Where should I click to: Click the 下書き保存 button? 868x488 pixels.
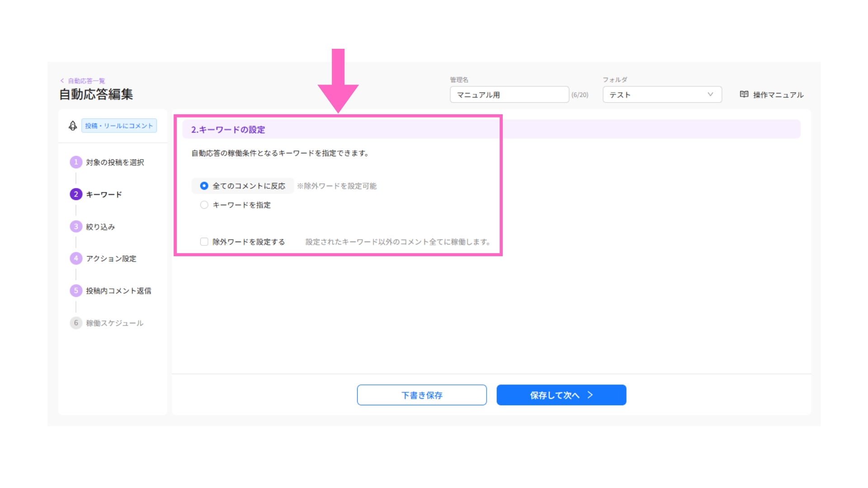pos(422,395)
